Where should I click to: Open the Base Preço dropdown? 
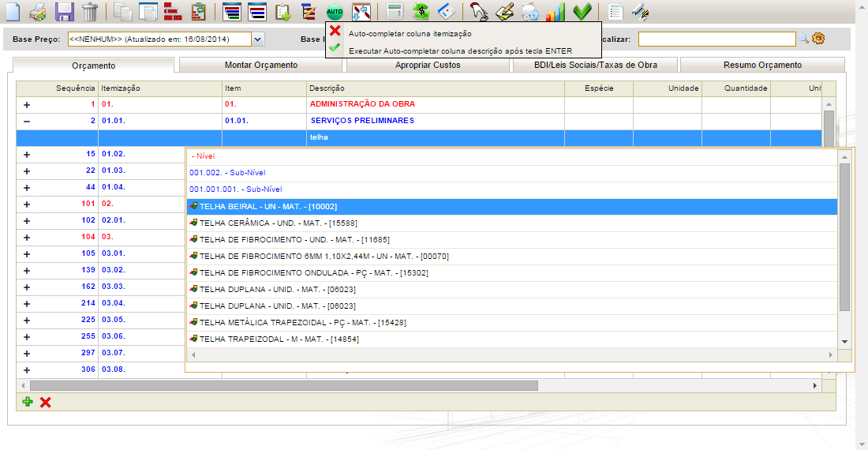[x=257, y=39]
